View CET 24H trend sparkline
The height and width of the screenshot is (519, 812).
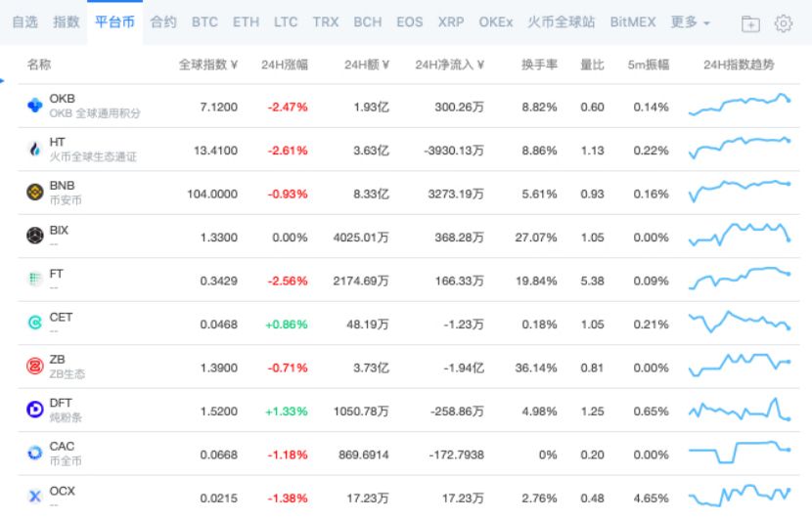tap(740, 322)
